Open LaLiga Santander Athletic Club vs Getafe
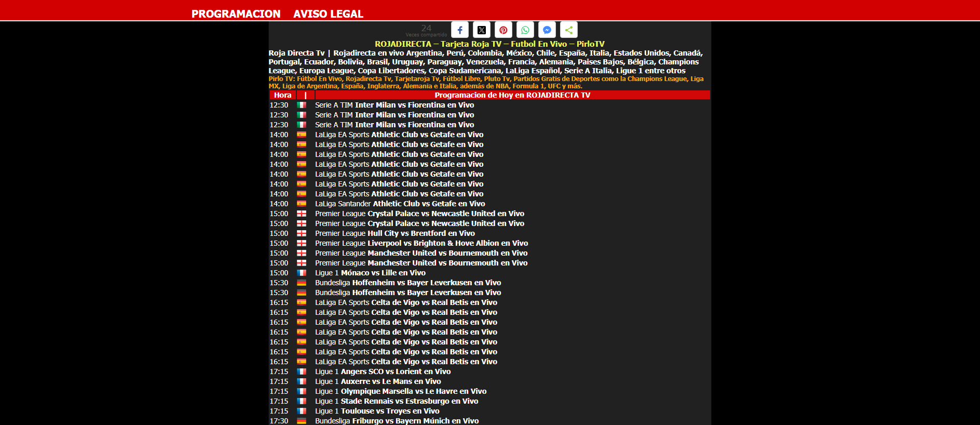 tap(400, 204)
